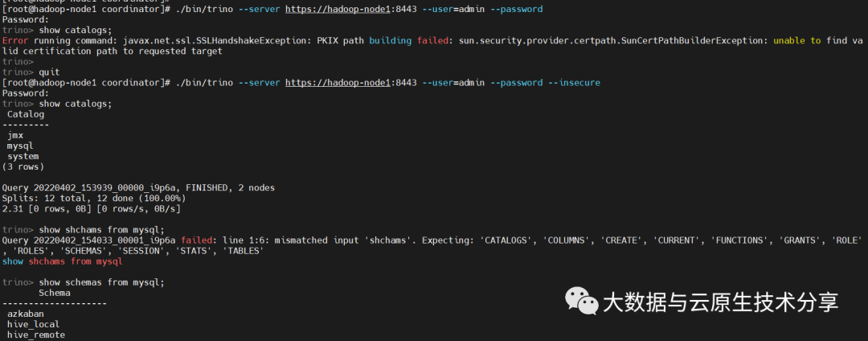Select the mysql entry in the Catalog list

coord(20,146)
